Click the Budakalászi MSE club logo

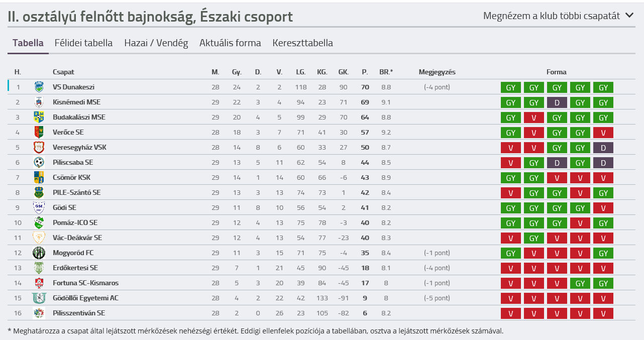[x=39, y=117]
